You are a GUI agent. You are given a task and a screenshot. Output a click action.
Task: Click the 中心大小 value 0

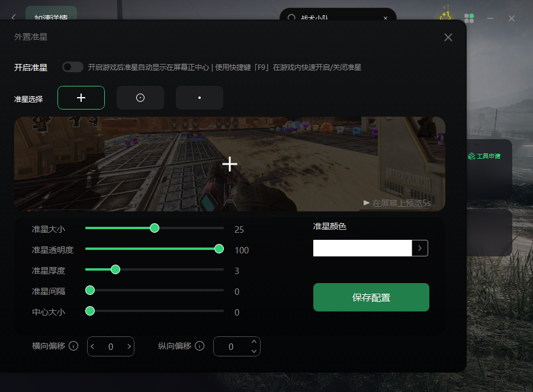(x=237, y=313)
